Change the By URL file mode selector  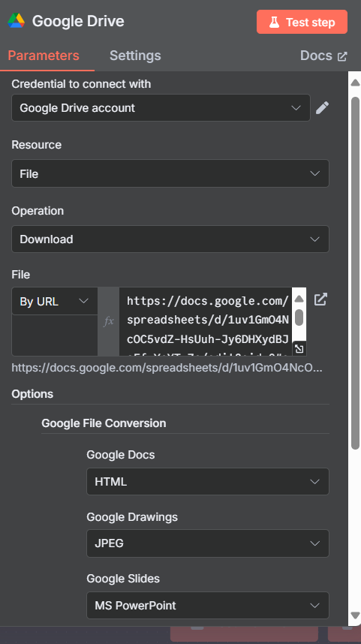click(x=55, y=302)
